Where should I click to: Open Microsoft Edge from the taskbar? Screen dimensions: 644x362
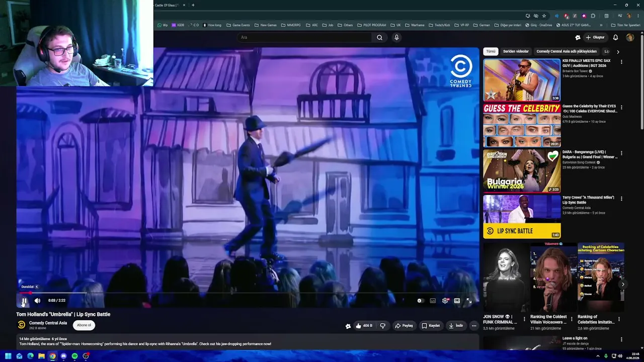click(30, 356)
